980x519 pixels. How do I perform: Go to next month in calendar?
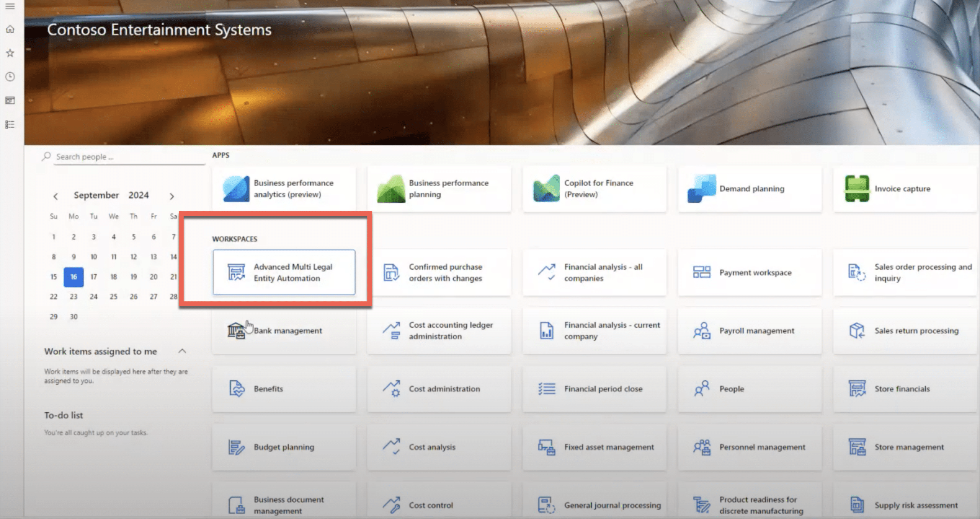pos(172,196)
